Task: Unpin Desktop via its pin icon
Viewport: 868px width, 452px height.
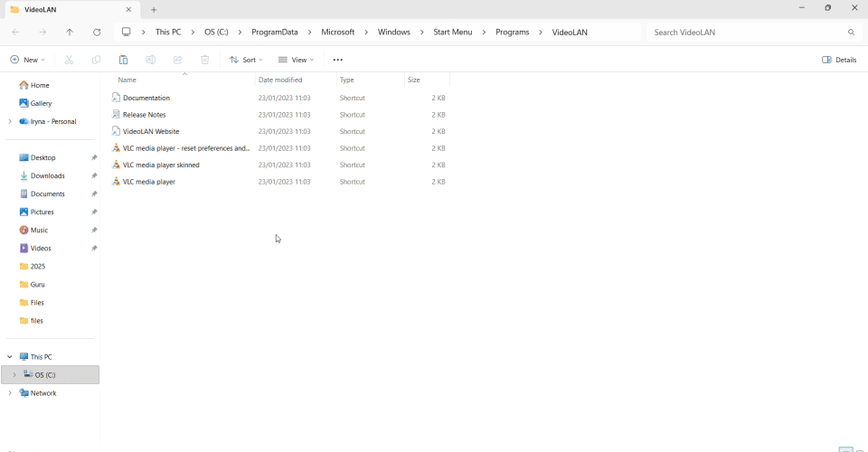Action: [94, 157]
